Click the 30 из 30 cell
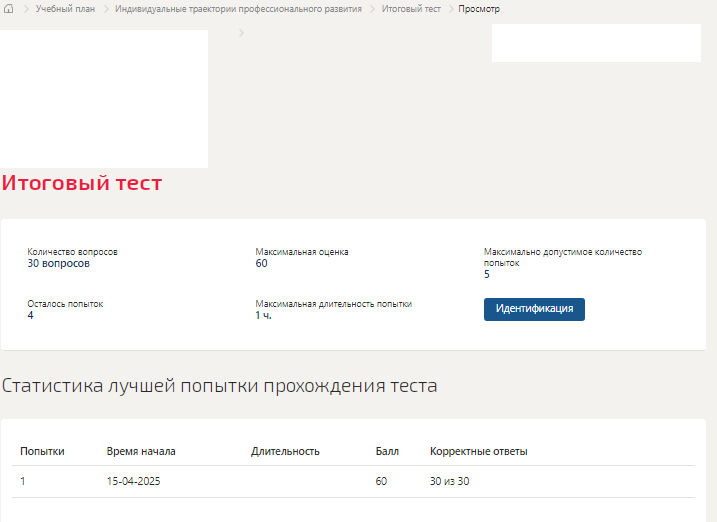 tap(449, 481)
